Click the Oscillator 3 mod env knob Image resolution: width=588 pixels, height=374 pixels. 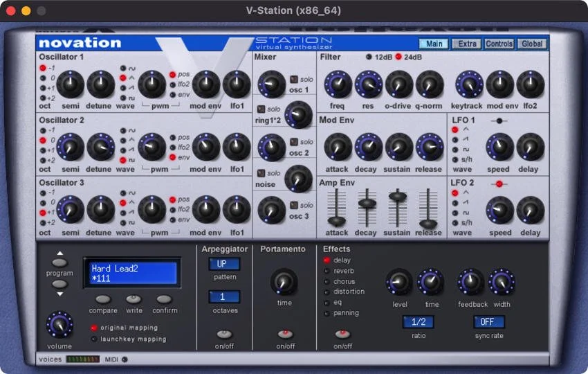click(x=206, y=210)
